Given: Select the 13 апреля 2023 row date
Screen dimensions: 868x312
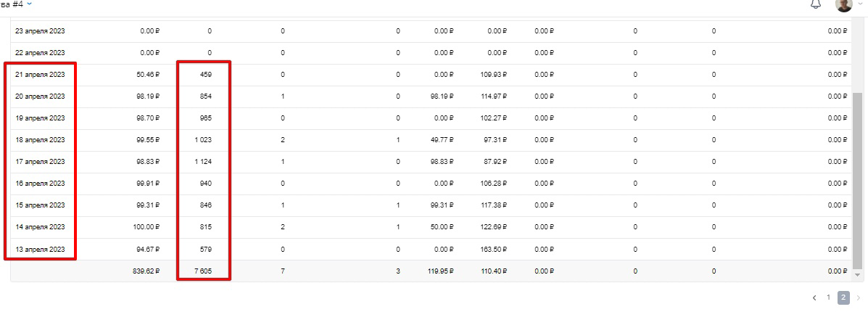Looking at the screenshot, I should [40, 250].
